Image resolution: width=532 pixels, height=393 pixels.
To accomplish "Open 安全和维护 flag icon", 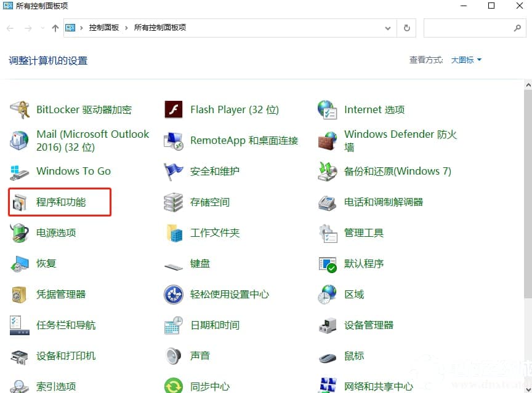I will tap(174, 171).
